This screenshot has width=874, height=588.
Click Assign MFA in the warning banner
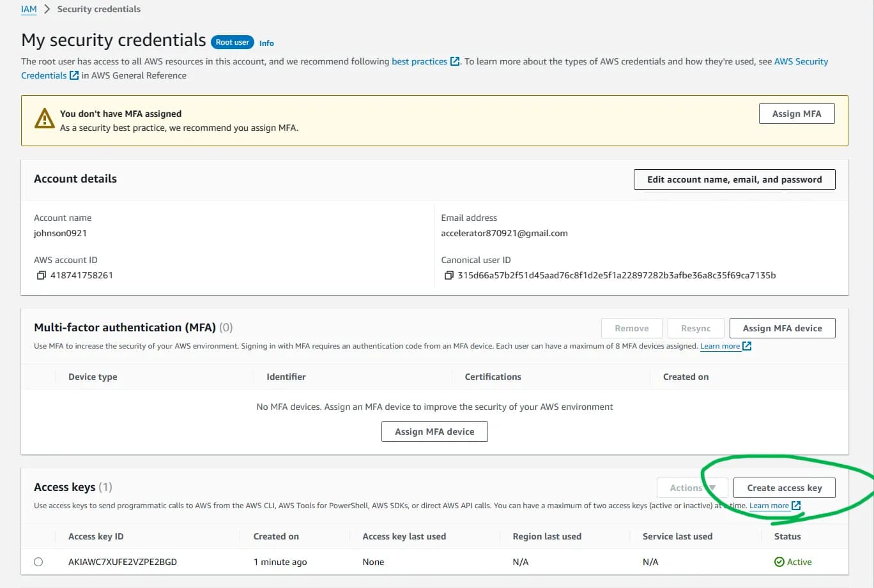(x=796, y=113)
